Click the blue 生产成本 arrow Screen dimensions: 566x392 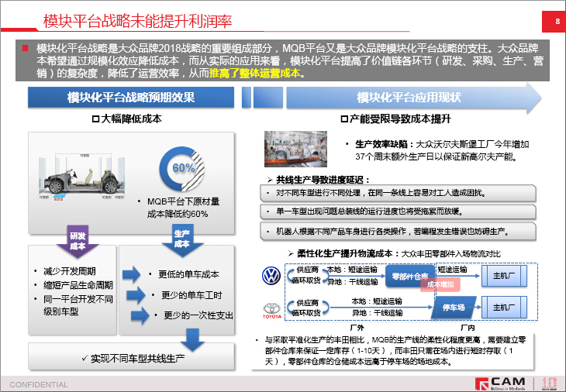182,240
